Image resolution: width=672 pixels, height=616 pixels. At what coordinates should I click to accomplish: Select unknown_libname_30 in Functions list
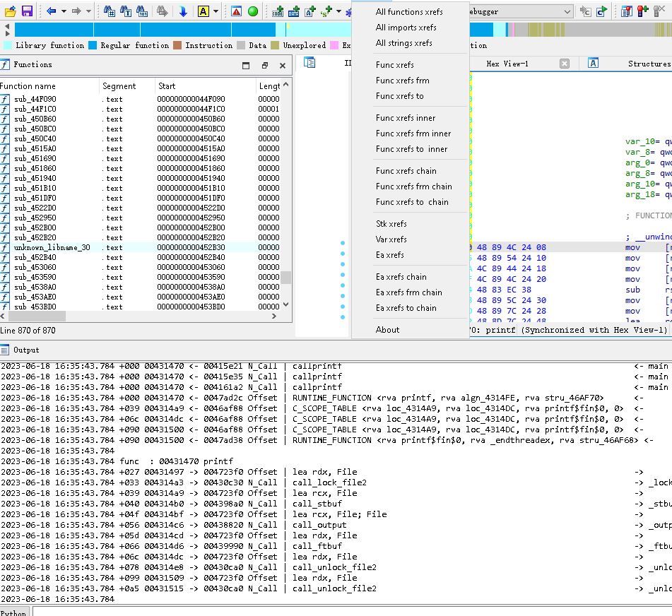coord(52,247)
